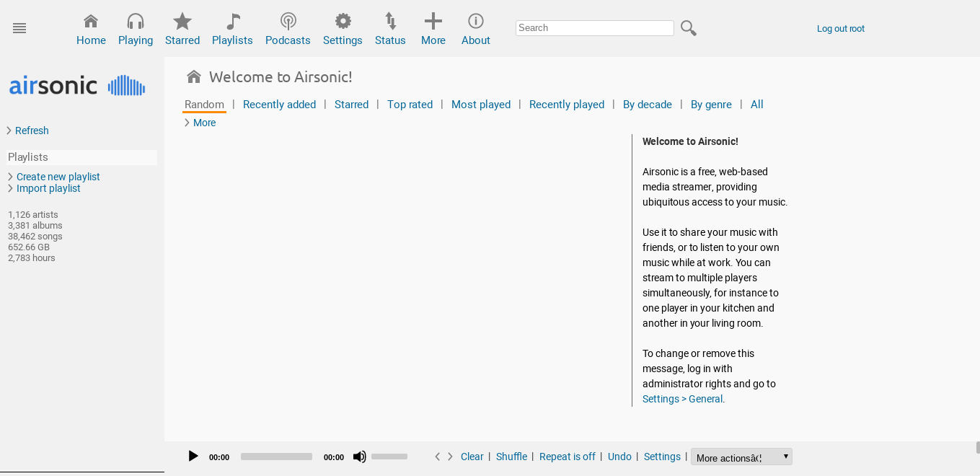The image size is (980, 476).
Task: Mute playback with the speaker icon
Action: 359,457
